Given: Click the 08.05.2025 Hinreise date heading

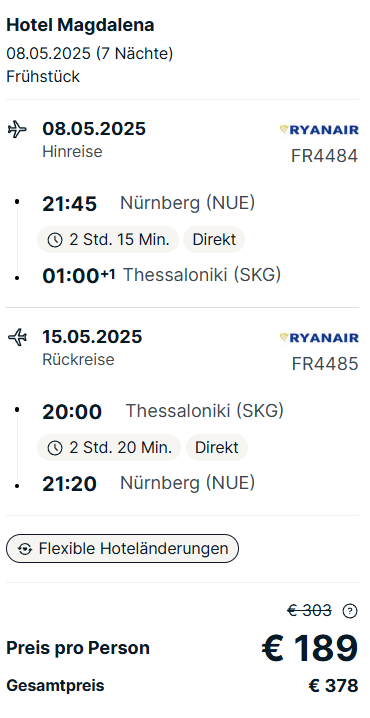Looking at the screenshot, I should (x=94, y=129).
